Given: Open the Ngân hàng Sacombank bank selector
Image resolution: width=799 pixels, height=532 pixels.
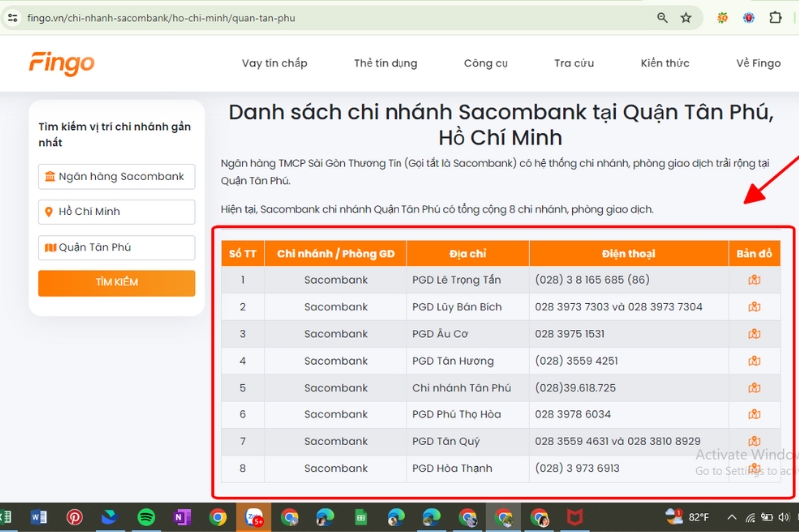Looking at the screenshot, I should [x=116, y=176].
